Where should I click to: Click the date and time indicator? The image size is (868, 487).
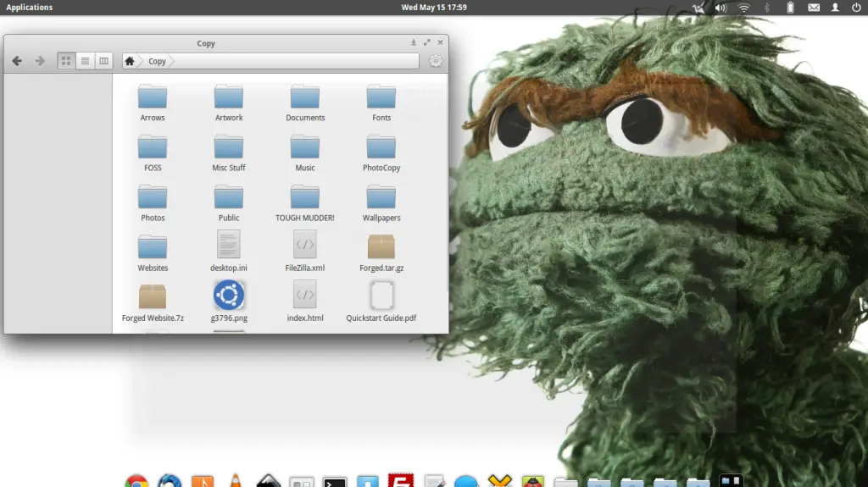[x=434, y=8]
